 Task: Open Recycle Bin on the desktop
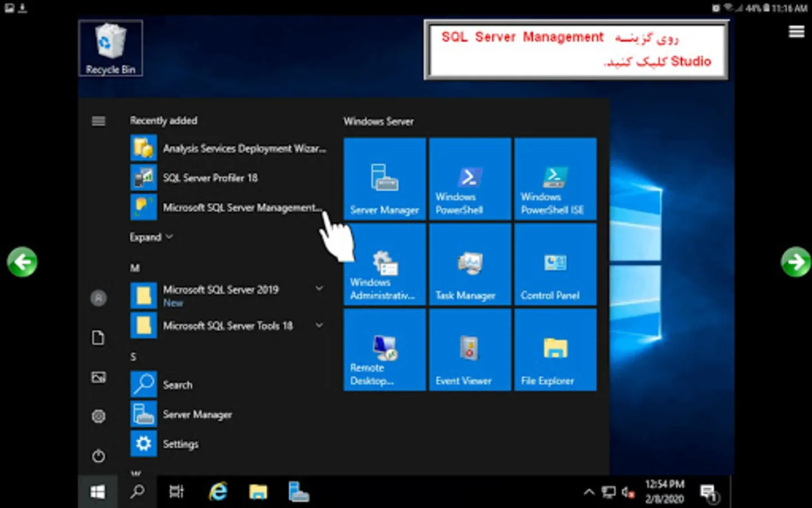(111, 48)
